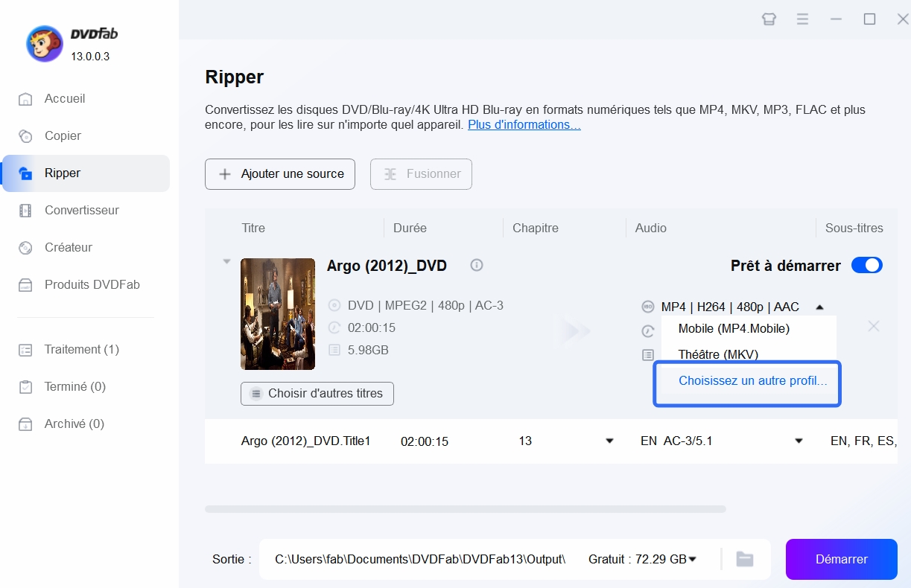Click the MP4 output format icon

(648, 307)
